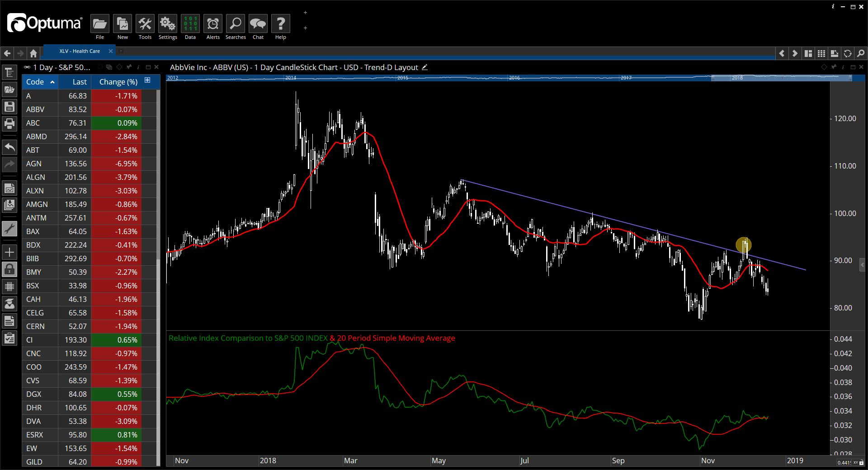Click the purple downtrend line on chart
Image resolution: width=868 pixels, height=470 pixels.
click(x=633, y=225)
